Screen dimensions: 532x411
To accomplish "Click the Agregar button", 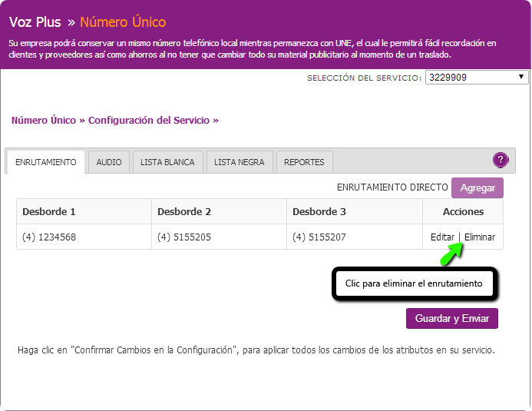I will [x=477, y=187].
